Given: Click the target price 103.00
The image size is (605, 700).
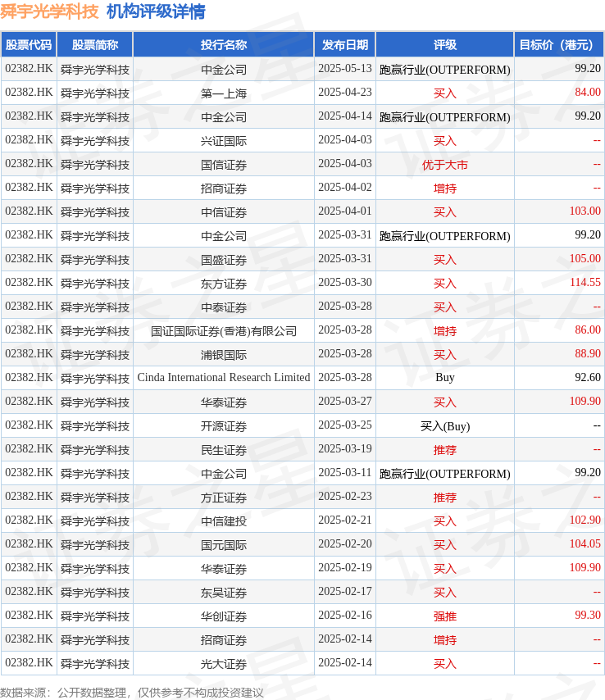Looking at the screenshot, I should [585, 211].
